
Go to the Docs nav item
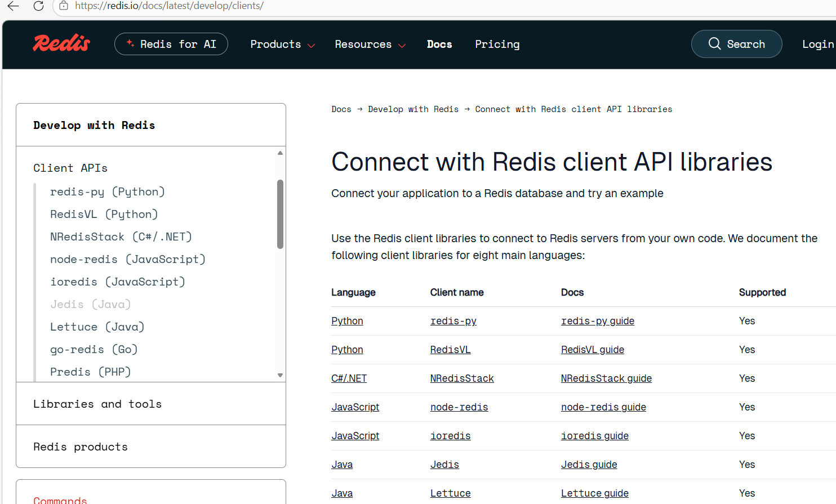tap(439, 44)
